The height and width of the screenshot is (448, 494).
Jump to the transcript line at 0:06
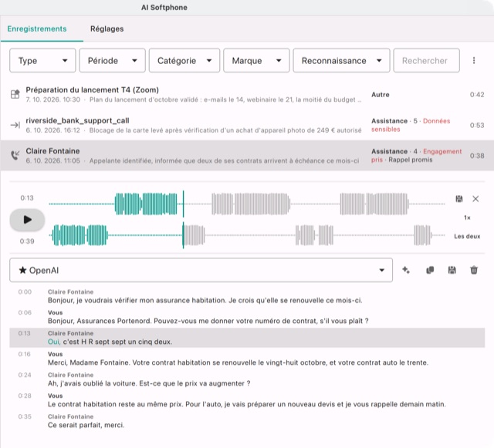pyautogui.click(x=247, y=317)
